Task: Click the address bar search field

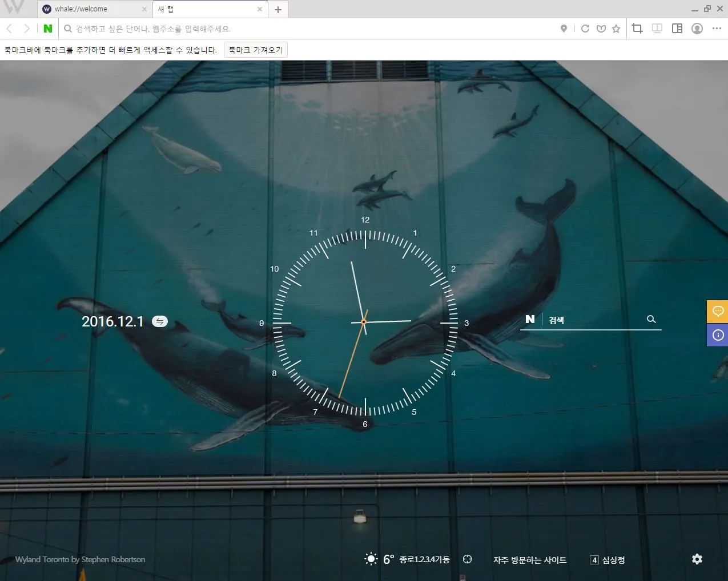Action: pos(308,29)
